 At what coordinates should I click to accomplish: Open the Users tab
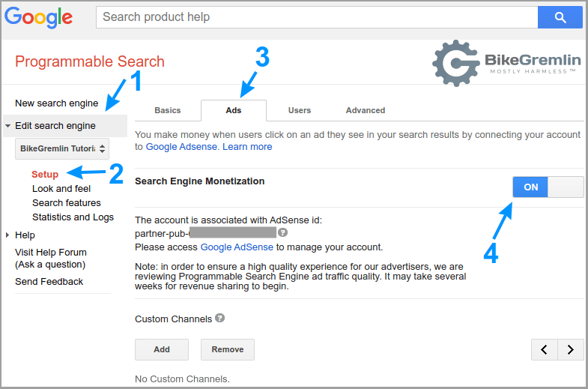click(x=300, y=110)
